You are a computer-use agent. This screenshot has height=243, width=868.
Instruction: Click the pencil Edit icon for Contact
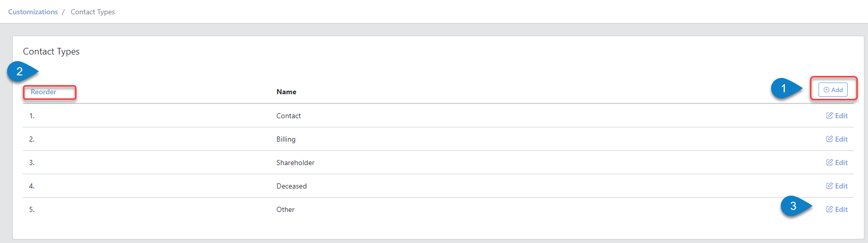tap(830, 116)
